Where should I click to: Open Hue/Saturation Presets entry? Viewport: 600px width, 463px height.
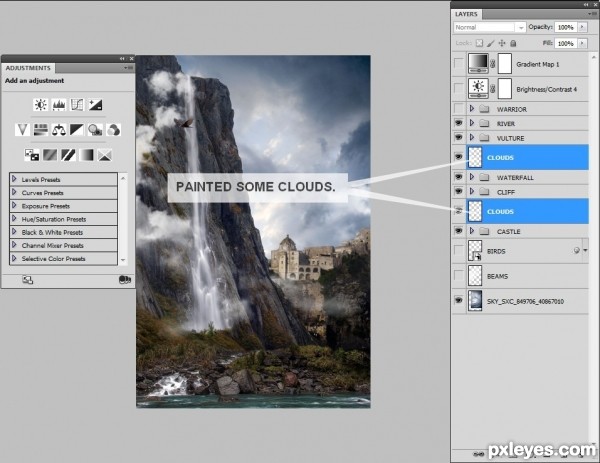(x=64, y=219)
